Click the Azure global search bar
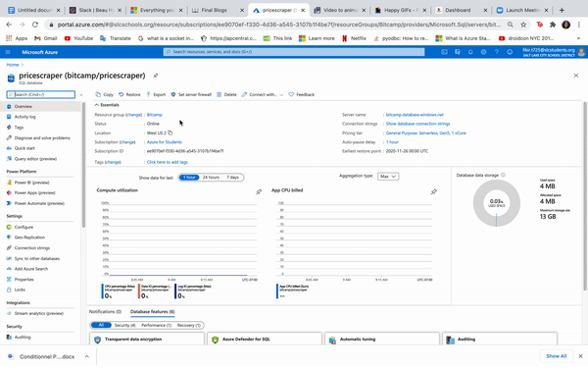Screen dimensions: 588x368 click(294, 52)
